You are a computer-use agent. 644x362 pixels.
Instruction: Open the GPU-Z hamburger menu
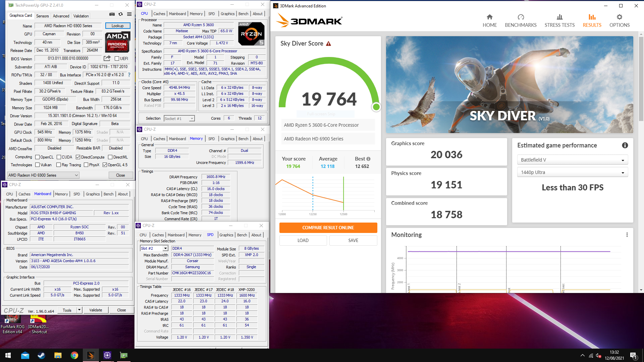point(129,14)
